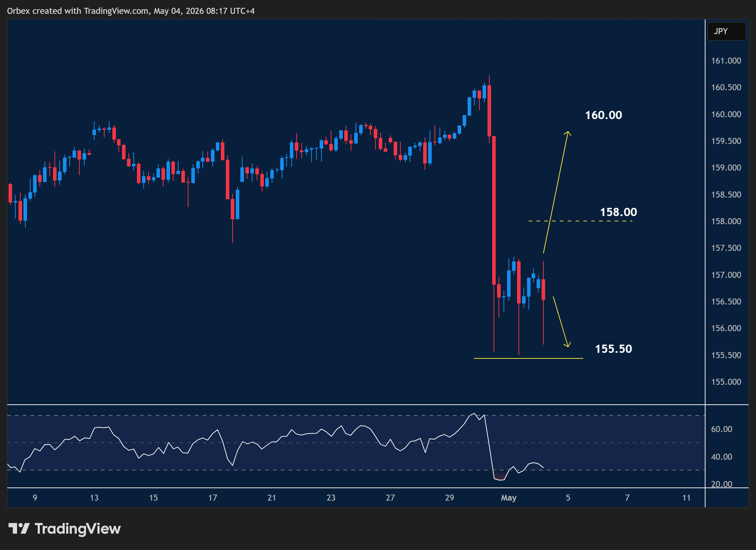Click the RSI 60.00 scale label
Image resolution: width=756 pixels, height=550 pixels.
tap(722, 429)
